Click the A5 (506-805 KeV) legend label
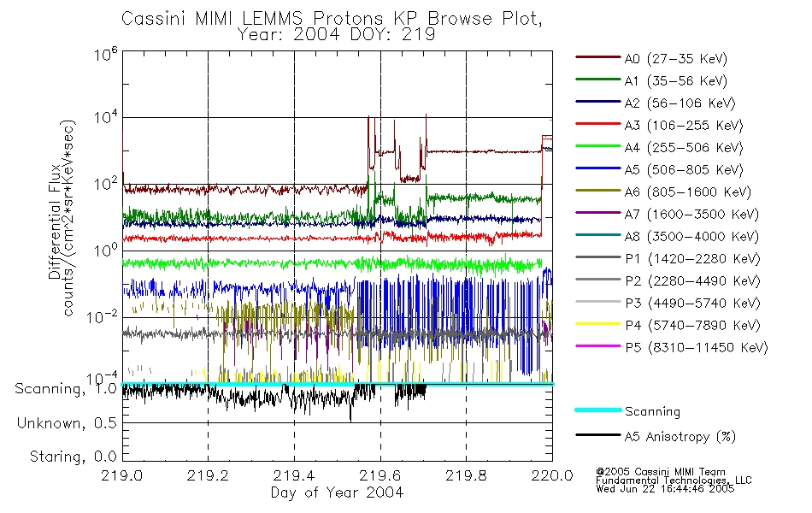This screenshot has height=513, width=812. pyautogui.click(x=684, y=170)
